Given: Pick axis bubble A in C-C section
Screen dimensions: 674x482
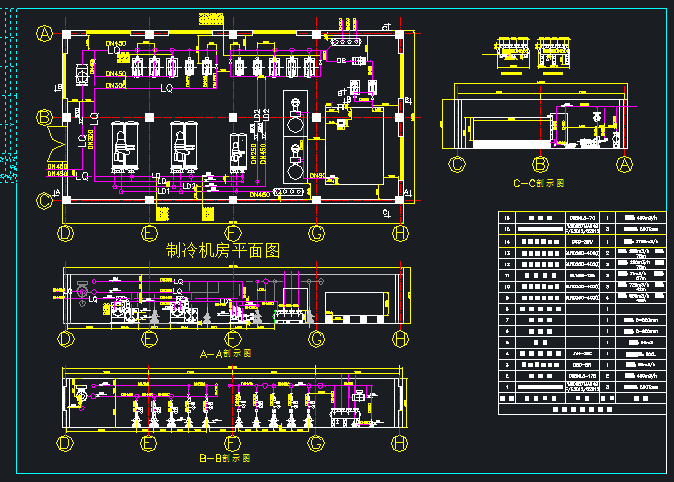Looking at the screenshot, I should (624, 164).
